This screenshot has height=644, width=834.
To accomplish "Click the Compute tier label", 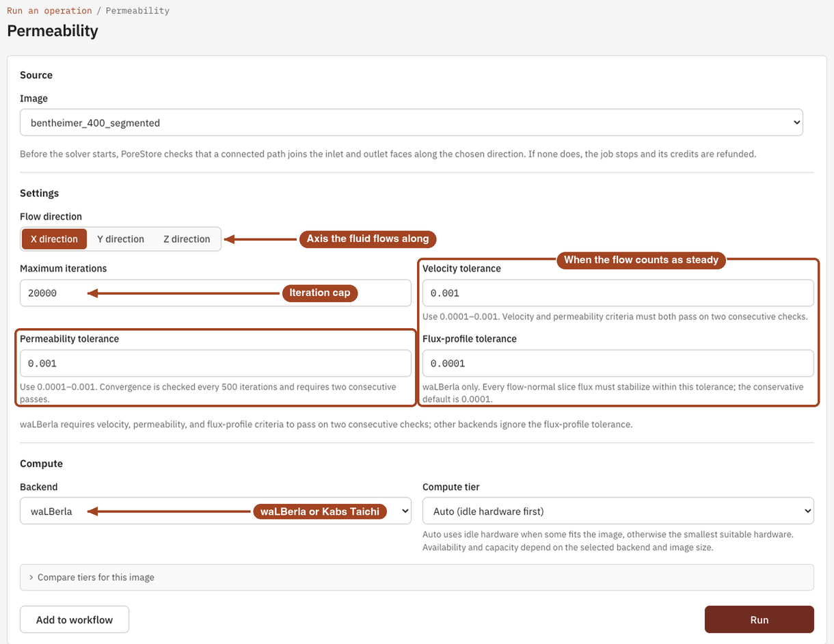I will pyautogui.click(x=451, y=487).
